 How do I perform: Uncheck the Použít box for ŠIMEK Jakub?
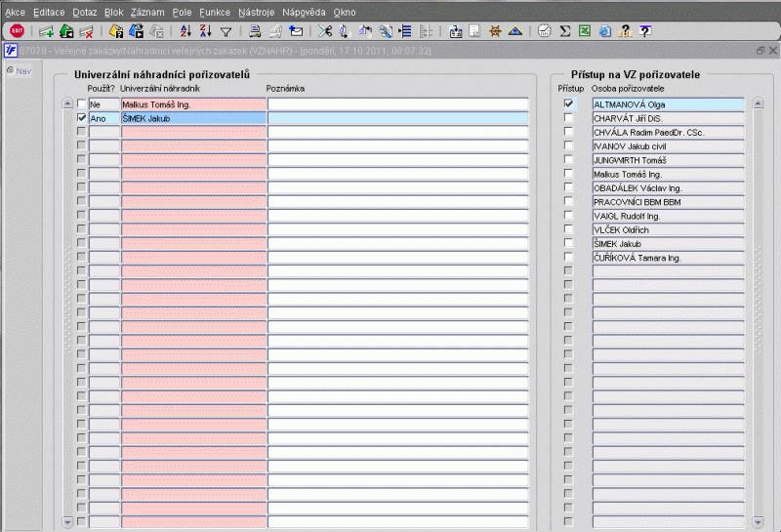pyautogui.click(x=82, y=117)
